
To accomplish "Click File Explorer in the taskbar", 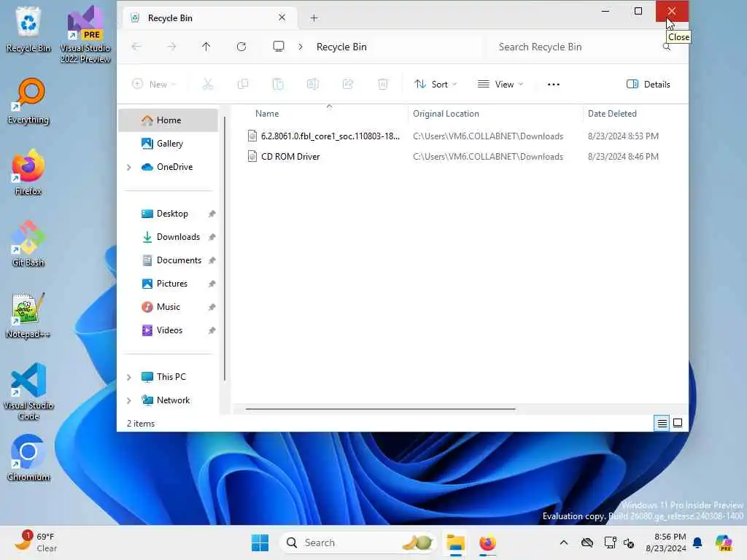I will pos(455,542).
